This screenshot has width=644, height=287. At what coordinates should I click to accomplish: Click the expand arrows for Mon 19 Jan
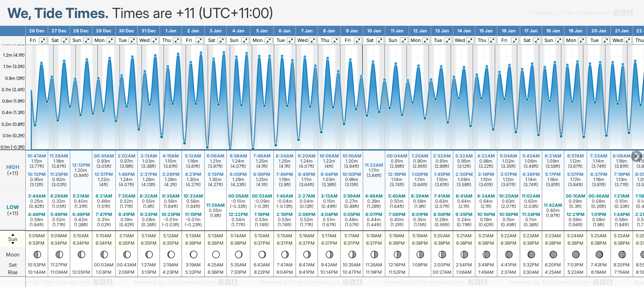582,40
